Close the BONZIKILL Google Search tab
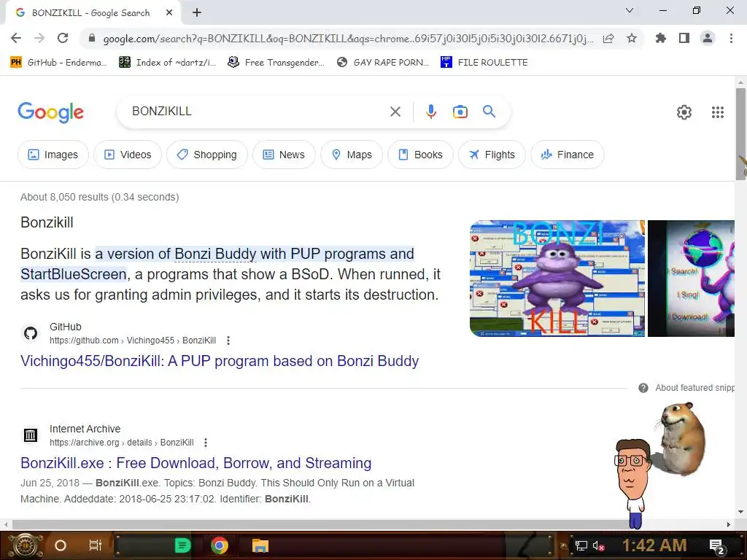 [x=169, y=13]
